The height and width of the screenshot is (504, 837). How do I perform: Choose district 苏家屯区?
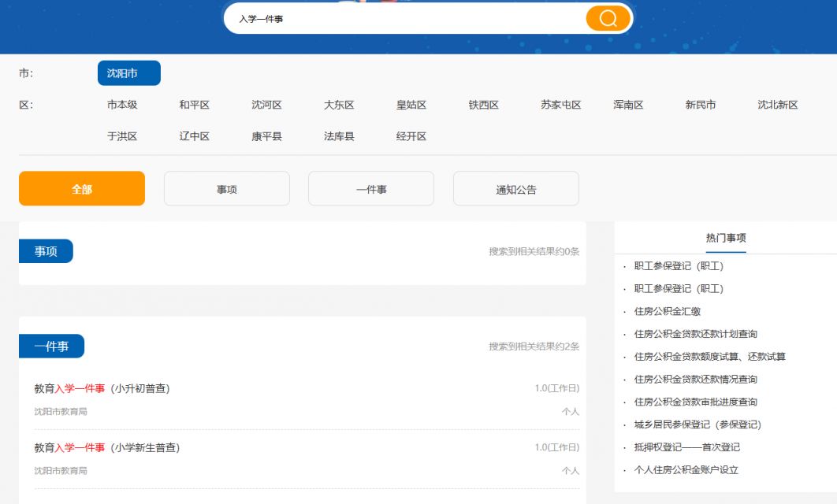pyautogui.click(x=560, y=105)
